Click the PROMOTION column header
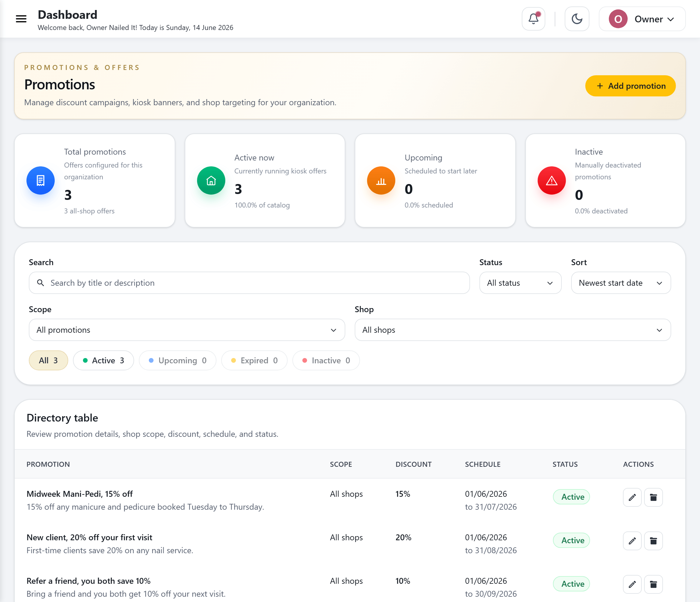 (x=48, y=464)
